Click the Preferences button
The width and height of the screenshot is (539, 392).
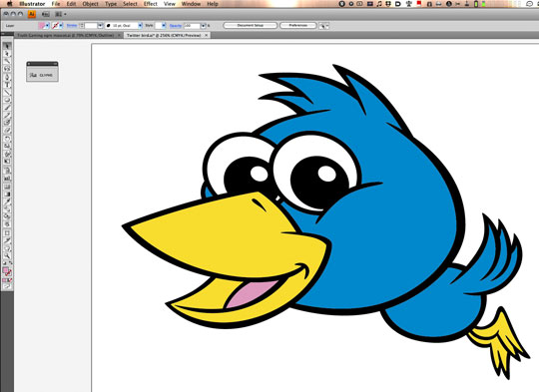298,25
